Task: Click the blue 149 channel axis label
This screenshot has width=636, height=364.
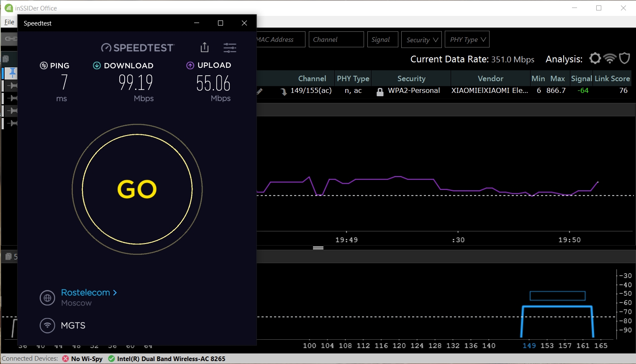Action: pos(529,346)
